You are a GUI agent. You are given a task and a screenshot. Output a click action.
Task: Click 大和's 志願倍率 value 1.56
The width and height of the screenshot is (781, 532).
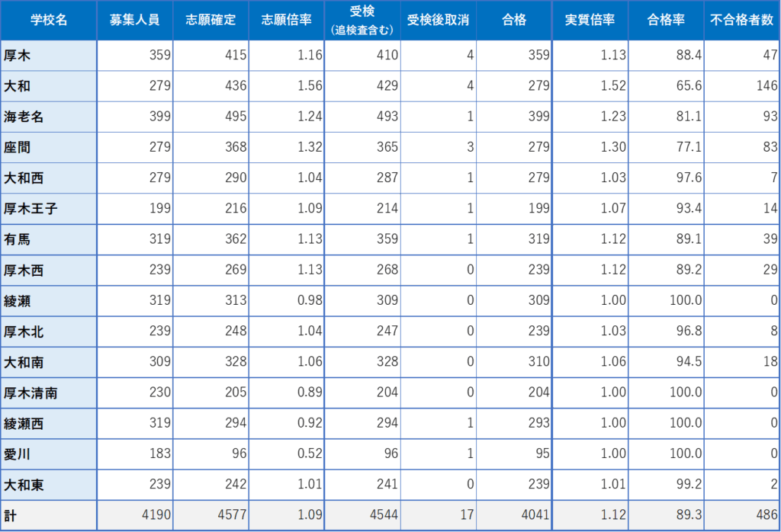310,85
